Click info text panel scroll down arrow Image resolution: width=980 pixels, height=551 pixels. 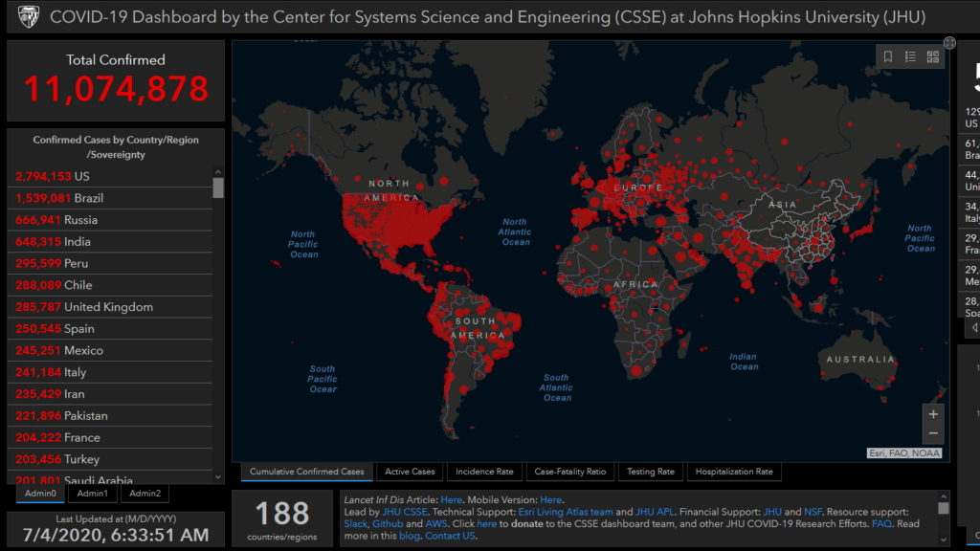[943, 540]
